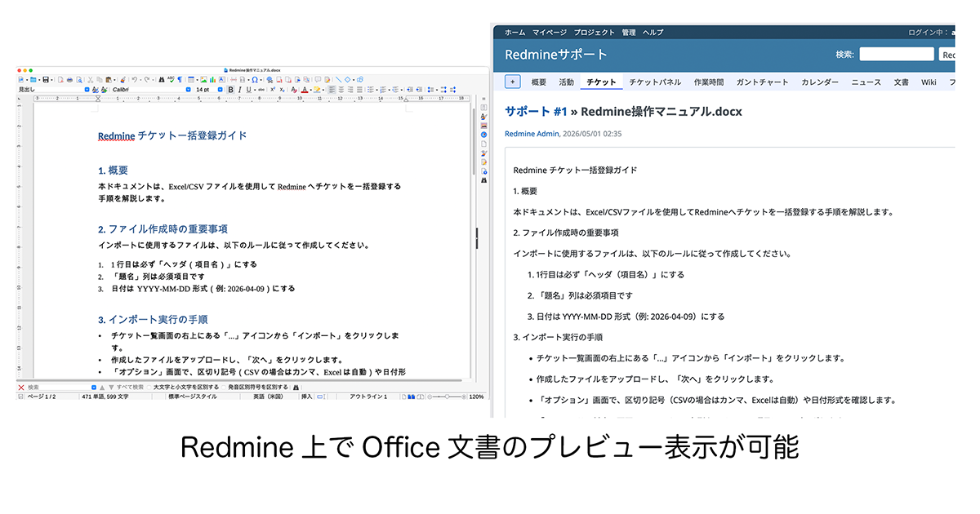Viewport: 980px width, 514px height.
Task: Open the カレンダー tab in Redmine
Action: pyautogui.click(x=820, y=82)
